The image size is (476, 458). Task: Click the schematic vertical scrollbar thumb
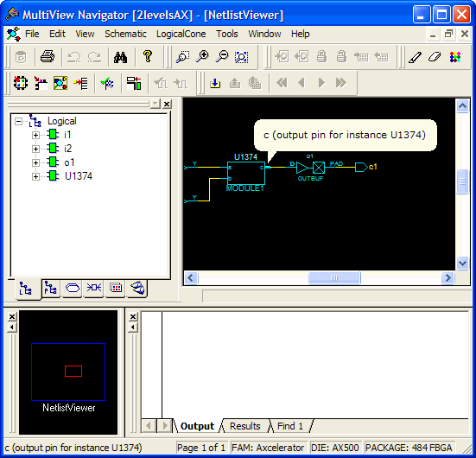coord(462,181)
